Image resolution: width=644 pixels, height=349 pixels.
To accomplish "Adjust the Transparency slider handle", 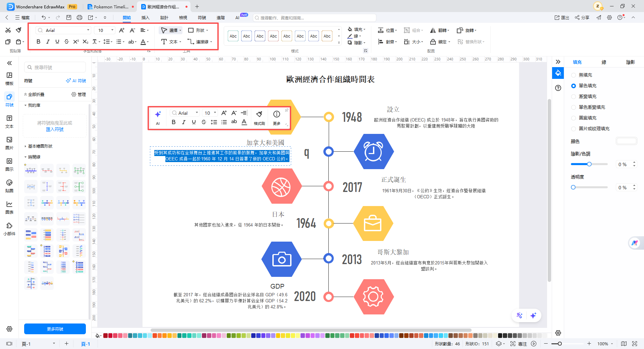I will click(x=573, y=187).
